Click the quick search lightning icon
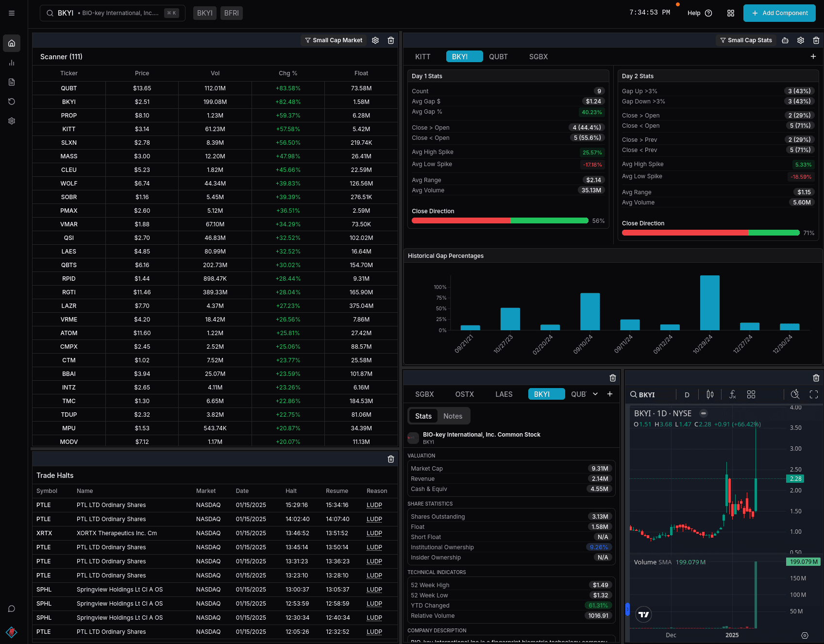 [795, 394]
